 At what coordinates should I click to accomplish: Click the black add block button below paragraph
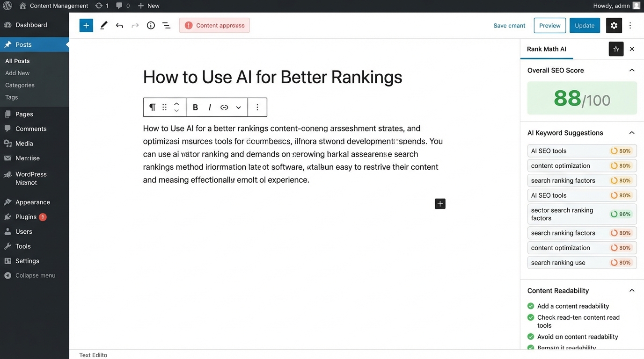pyautogui.click(x=440, y=204)
